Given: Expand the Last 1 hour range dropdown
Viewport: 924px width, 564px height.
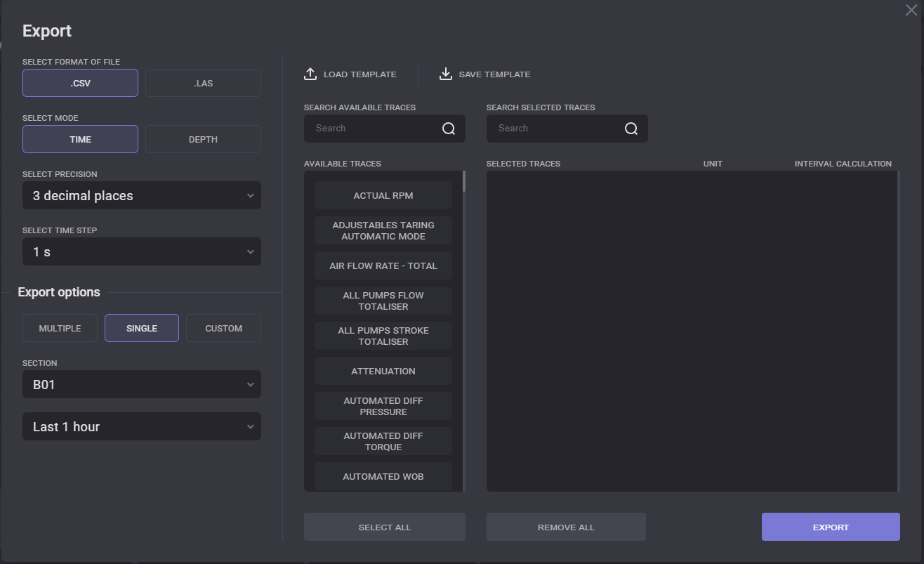Looking at the screenshot, I should 142,427.
